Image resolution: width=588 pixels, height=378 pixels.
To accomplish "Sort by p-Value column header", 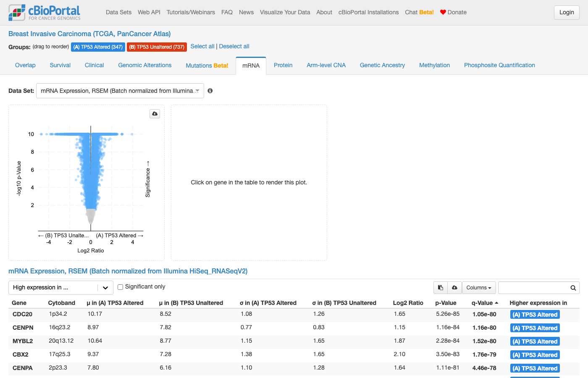I will 446,303.
